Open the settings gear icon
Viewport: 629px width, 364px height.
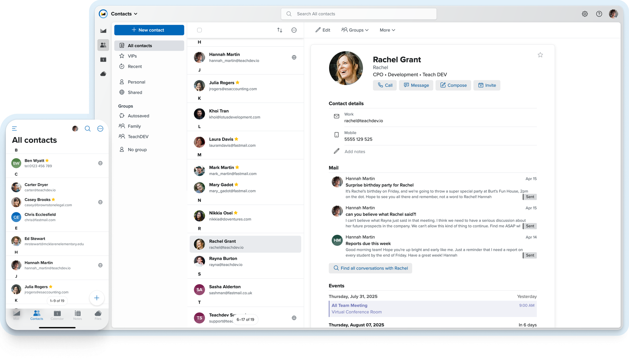tap(585, 14)
